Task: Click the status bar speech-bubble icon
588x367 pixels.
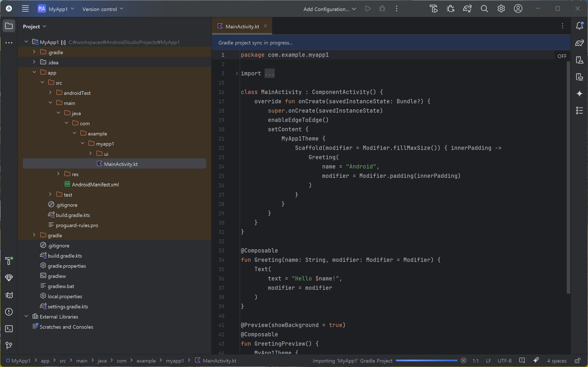Action: [522, 361]
